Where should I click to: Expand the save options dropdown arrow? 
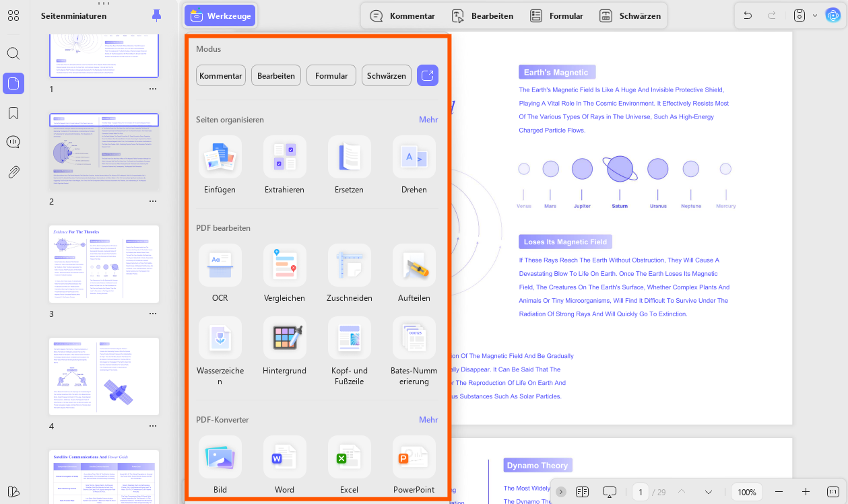815,15
